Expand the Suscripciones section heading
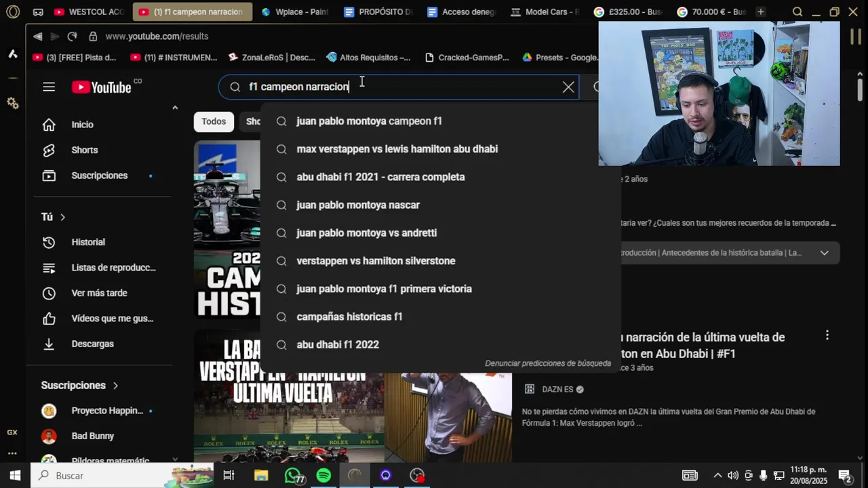 80,385
